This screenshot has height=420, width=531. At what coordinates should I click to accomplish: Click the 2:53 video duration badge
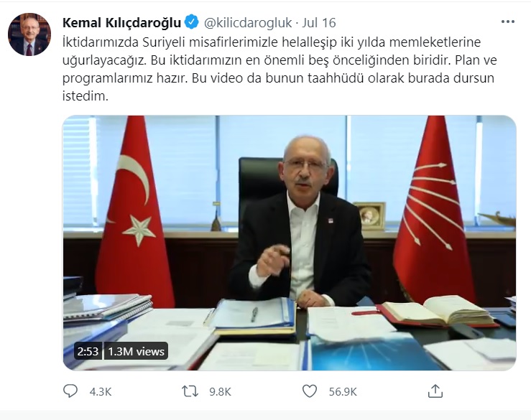(x=88, y=351)
